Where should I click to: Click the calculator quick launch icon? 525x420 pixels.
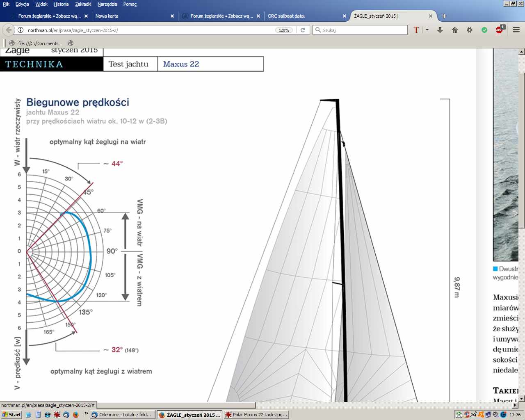38,415
